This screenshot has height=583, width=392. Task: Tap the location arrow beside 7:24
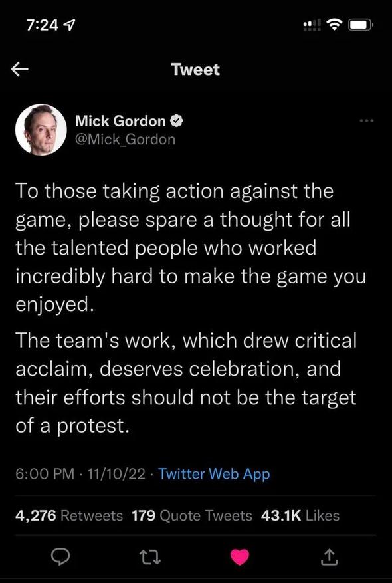pos(68,25)
